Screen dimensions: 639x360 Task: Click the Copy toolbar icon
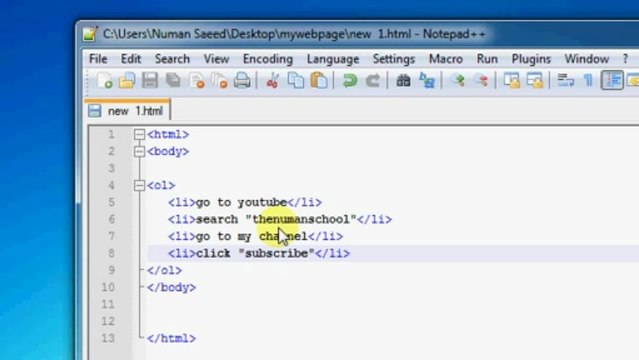pyautogui.click(x=295, y=80)
